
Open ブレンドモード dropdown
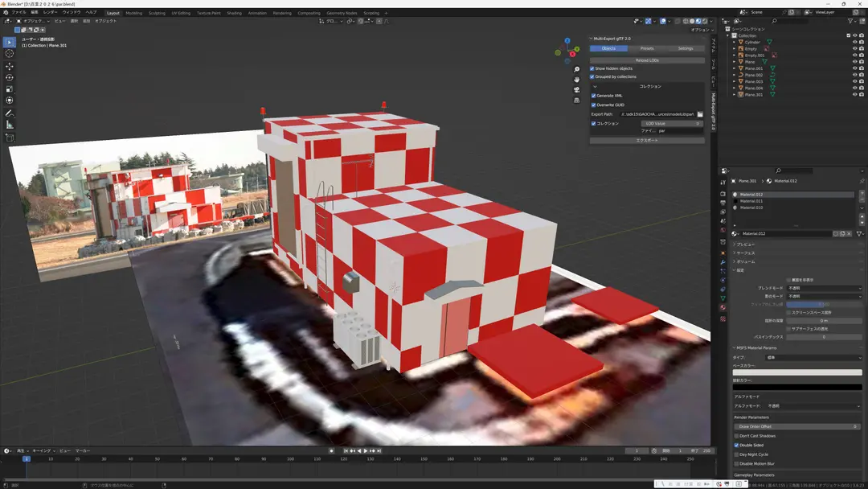tap(825, 288)
